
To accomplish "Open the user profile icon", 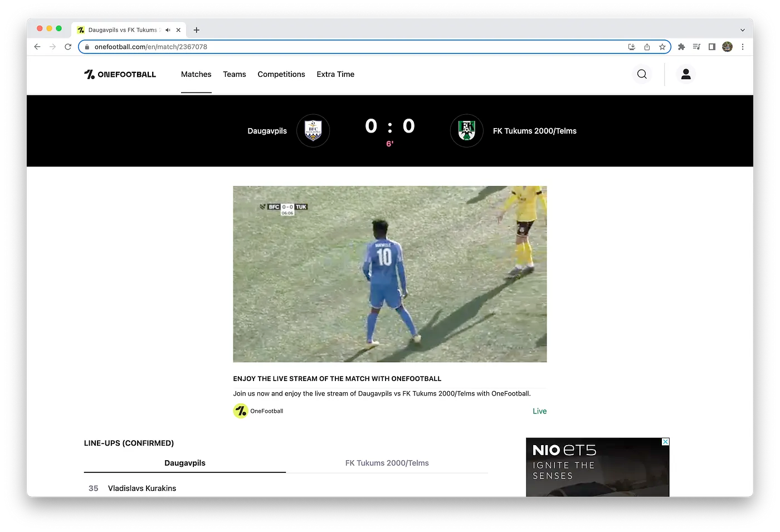I will [x=686, y=74].
